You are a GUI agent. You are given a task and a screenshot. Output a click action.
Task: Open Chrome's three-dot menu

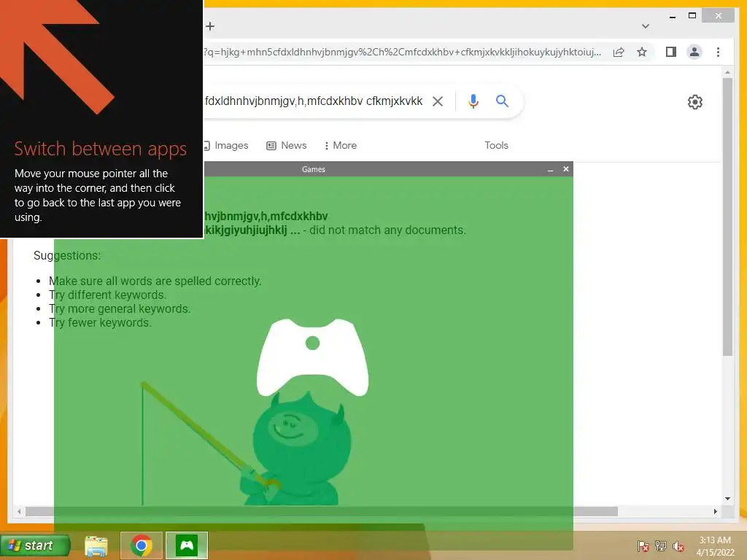coord(718,52)
